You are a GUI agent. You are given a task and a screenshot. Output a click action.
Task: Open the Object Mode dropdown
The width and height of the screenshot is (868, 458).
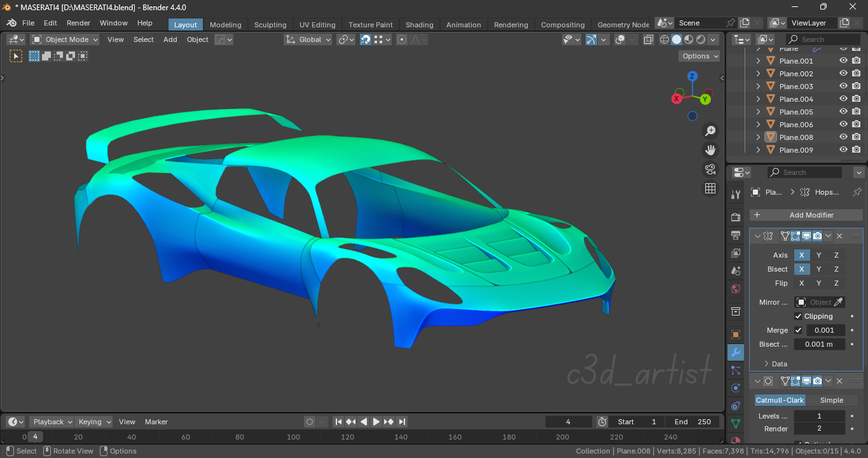(65, 39)
